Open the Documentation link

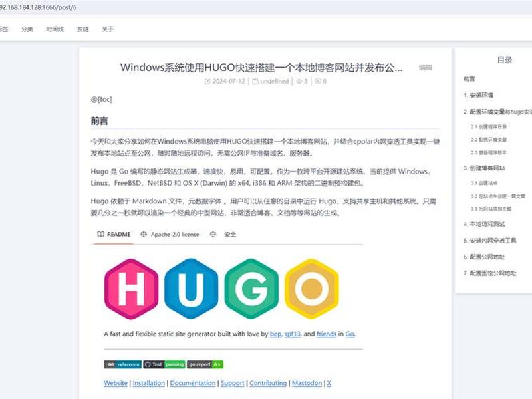tap(193, 383)
